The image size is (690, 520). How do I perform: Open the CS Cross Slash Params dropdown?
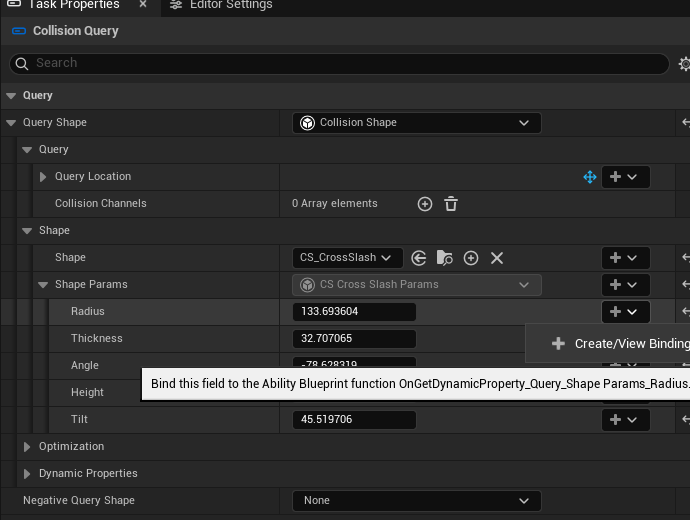(416, 285)
